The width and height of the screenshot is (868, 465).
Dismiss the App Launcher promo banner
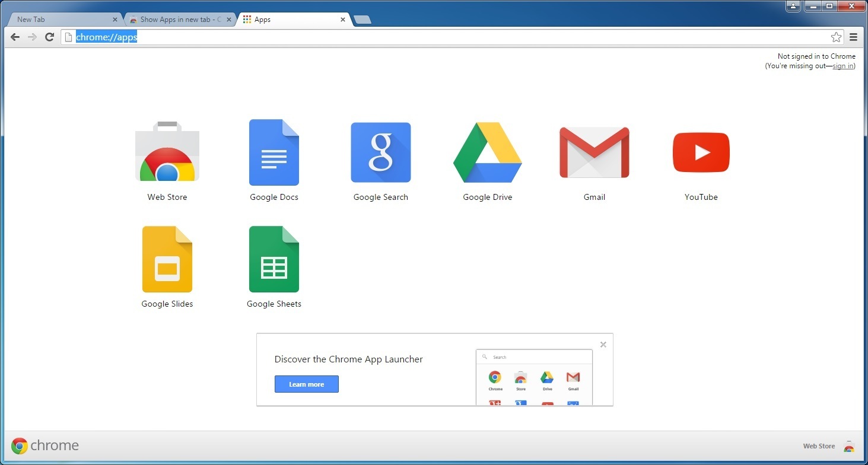603,345
